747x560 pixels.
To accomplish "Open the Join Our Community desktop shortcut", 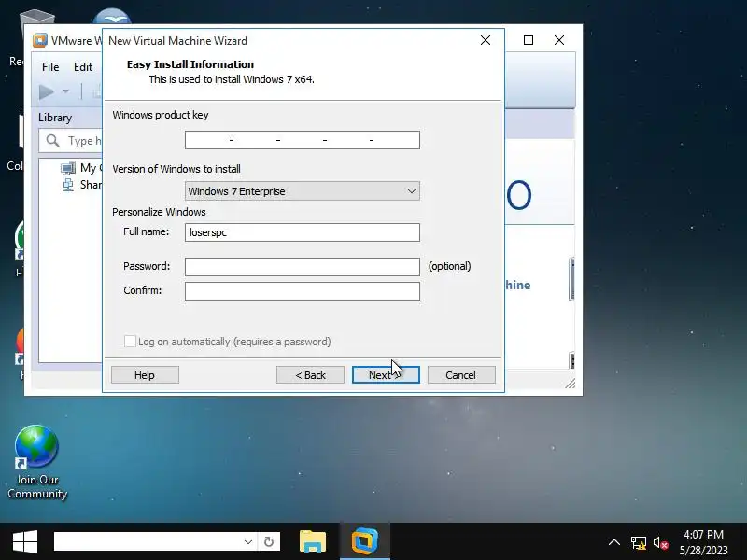I will coord(36,462).
